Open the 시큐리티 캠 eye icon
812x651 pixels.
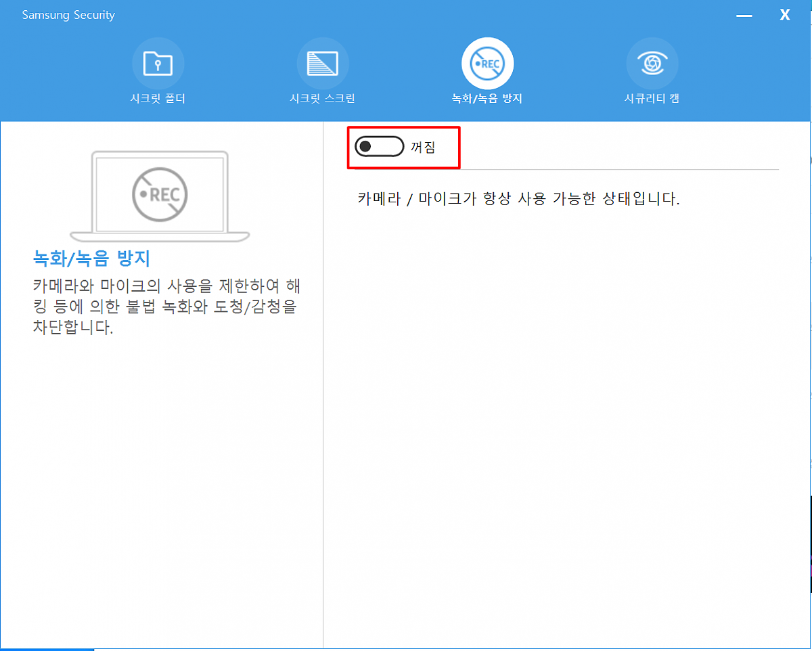click(x=652, y=64)
